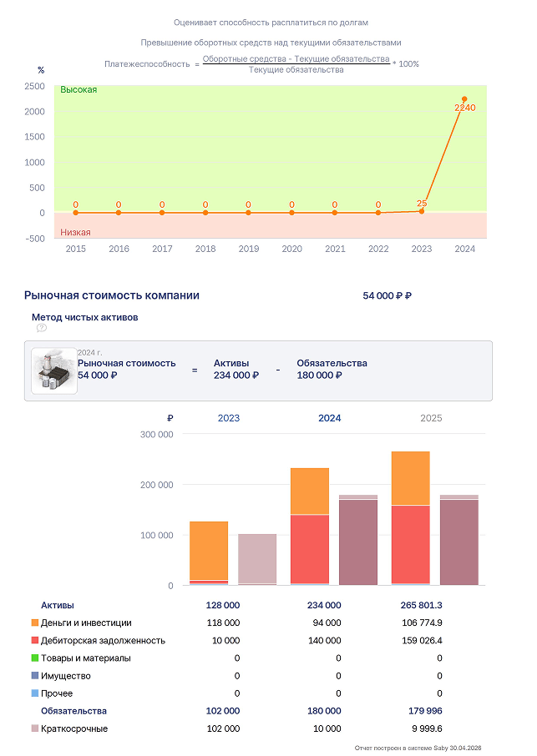Click the 2024 liabilities bar
This screenshot has height=756, width=537.
(358, 540)
